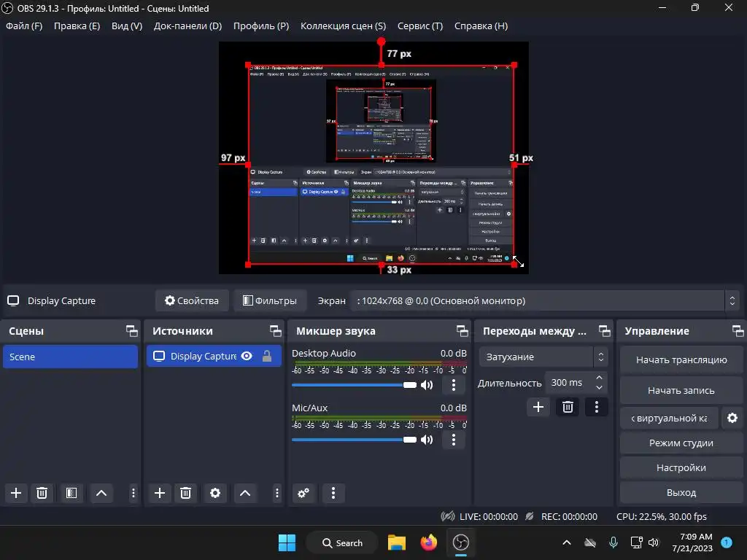The height and width of the screenshot is (560, 747).
Task: Click the taskbar clock showing 7:09 AM
Action: [x=692, y=542]
